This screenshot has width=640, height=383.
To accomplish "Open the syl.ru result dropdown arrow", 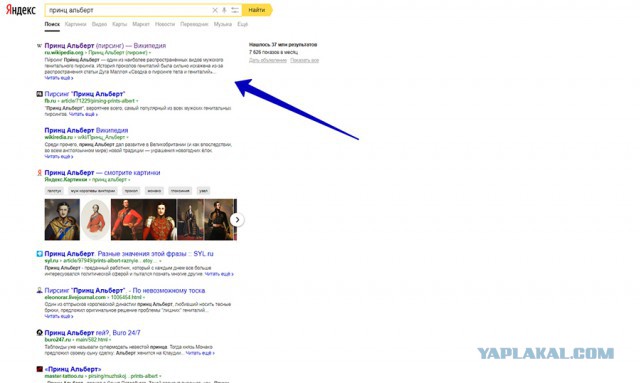I will click(160, 261).
